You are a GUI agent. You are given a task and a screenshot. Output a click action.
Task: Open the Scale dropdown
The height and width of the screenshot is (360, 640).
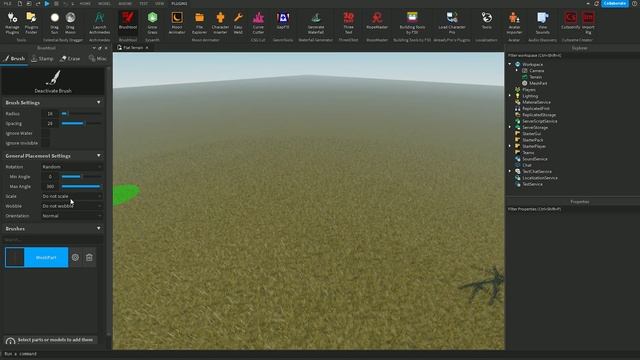(71, 196)
